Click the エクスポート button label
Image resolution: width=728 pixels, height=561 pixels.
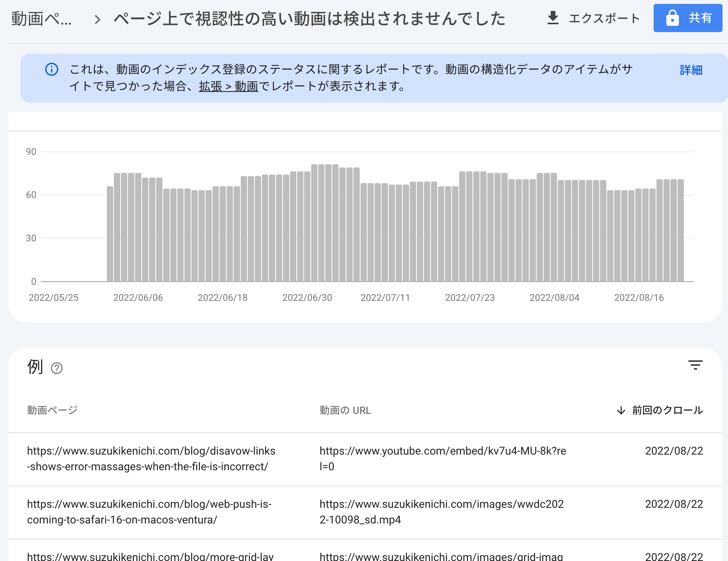[604, 18]
